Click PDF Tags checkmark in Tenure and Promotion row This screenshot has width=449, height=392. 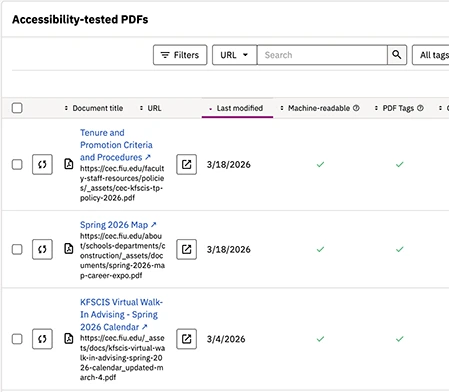tap(400, 164)
